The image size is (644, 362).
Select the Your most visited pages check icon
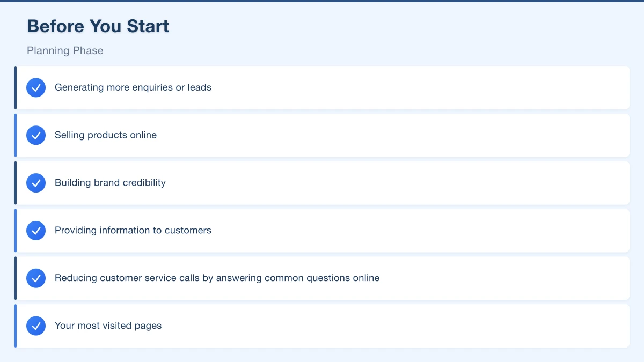tap(36, 326)
